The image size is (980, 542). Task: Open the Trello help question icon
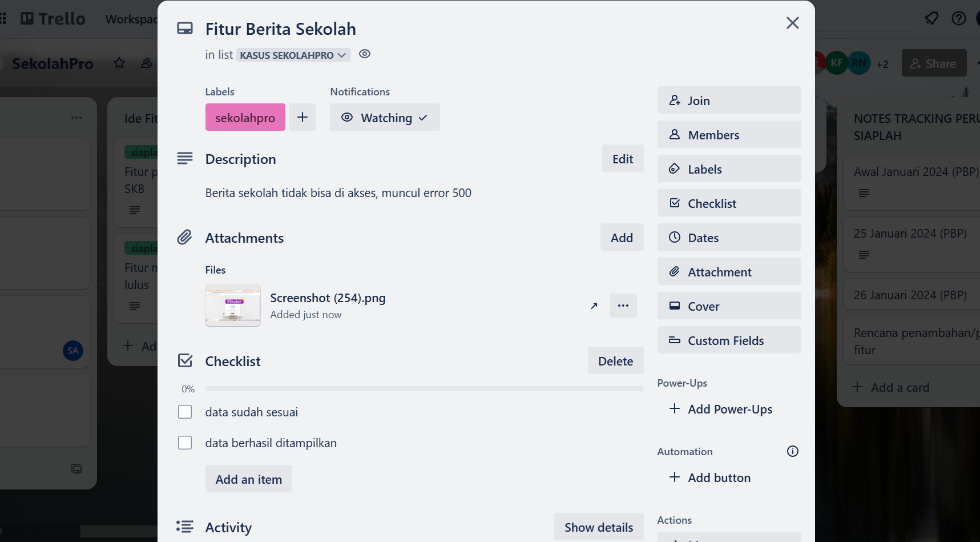point(959,19)
